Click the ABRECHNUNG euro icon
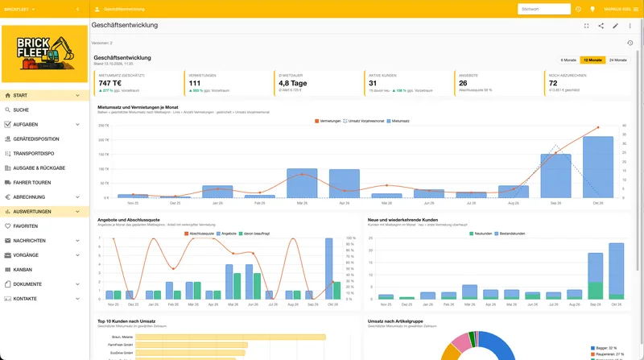 (7, 197)
